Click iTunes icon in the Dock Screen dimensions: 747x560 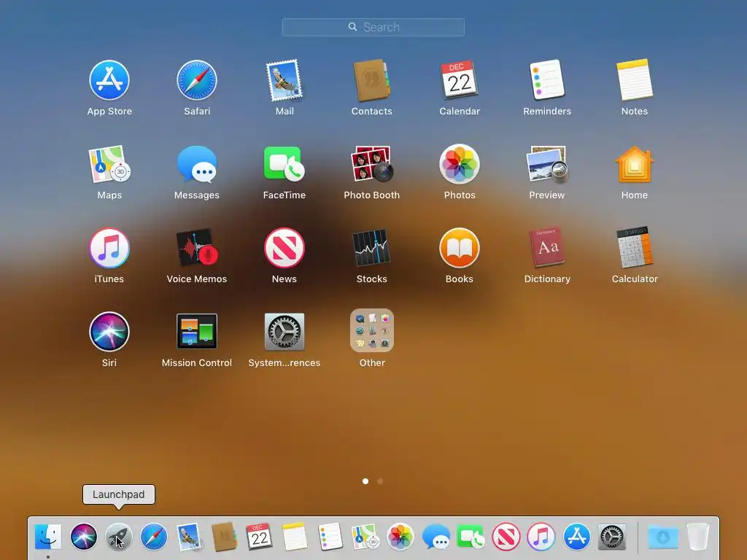point(541,537)
